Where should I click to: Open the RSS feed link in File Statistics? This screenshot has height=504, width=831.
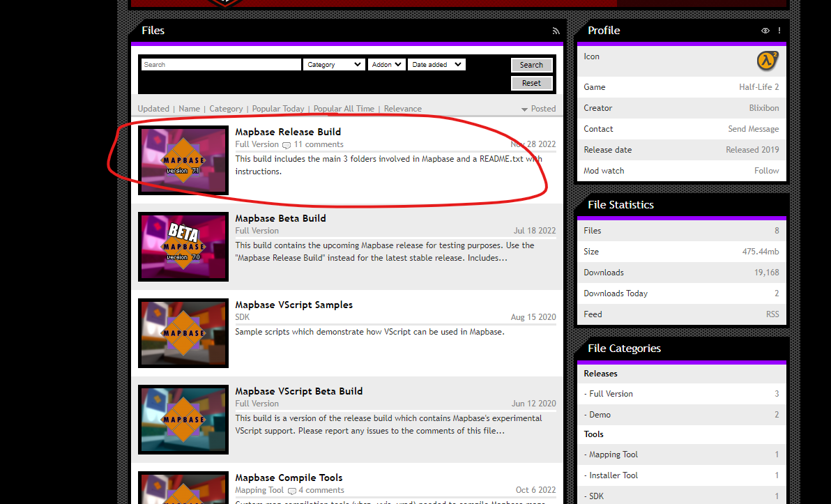772,314
